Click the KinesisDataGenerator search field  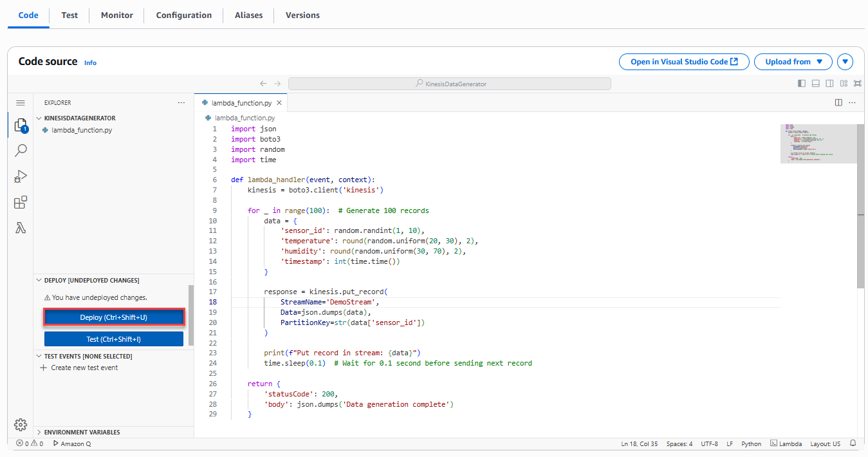(x=449, y=84)
